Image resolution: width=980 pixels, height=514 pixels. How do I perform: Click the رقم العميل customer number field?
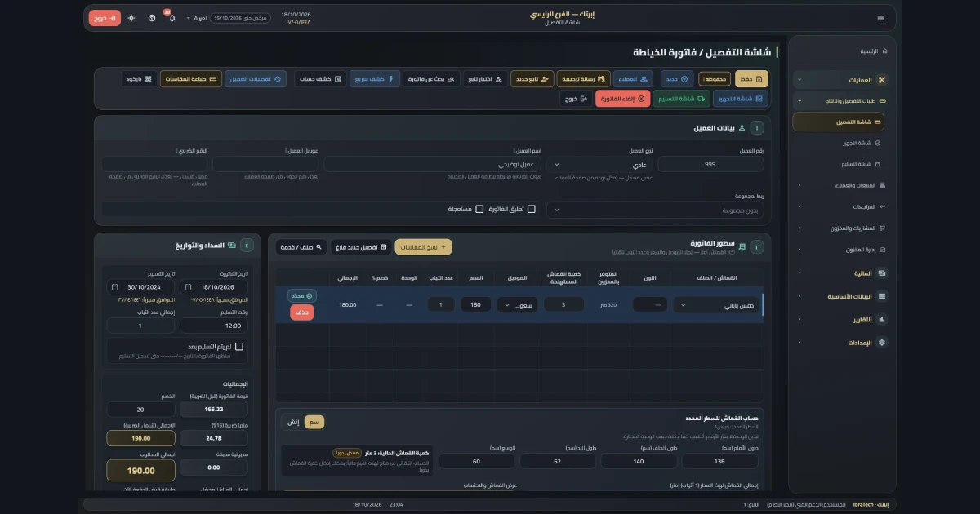(710, 165)
